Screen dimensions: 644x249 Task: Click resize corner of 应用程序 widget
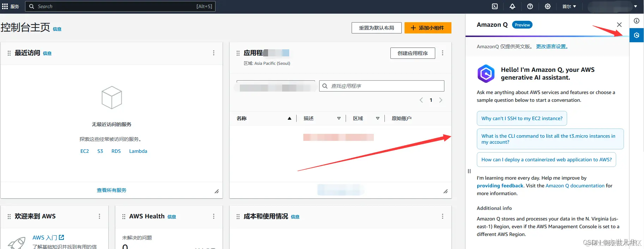(x=445, y=191)
